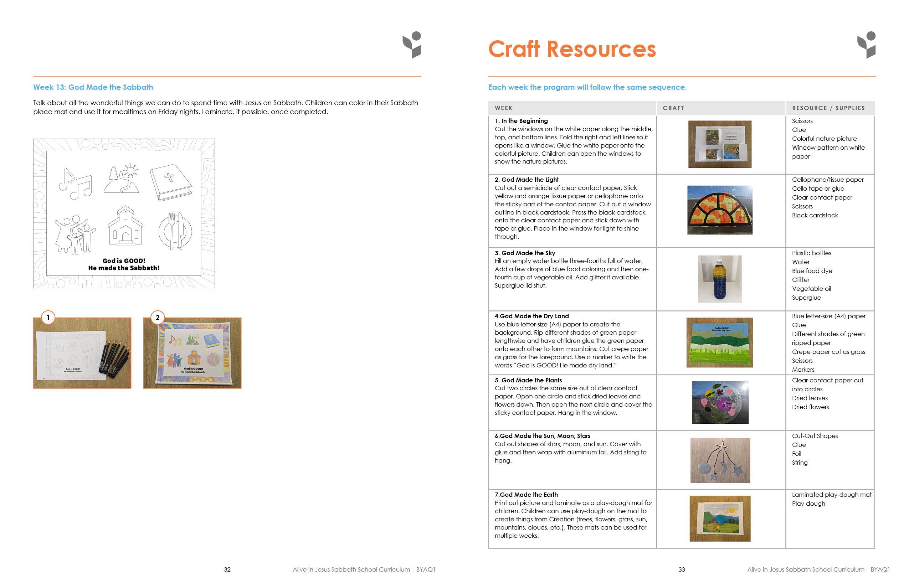Click the numbered step 1 circle badge
Screen dimensions: 909x588
[x=48, y=318]
